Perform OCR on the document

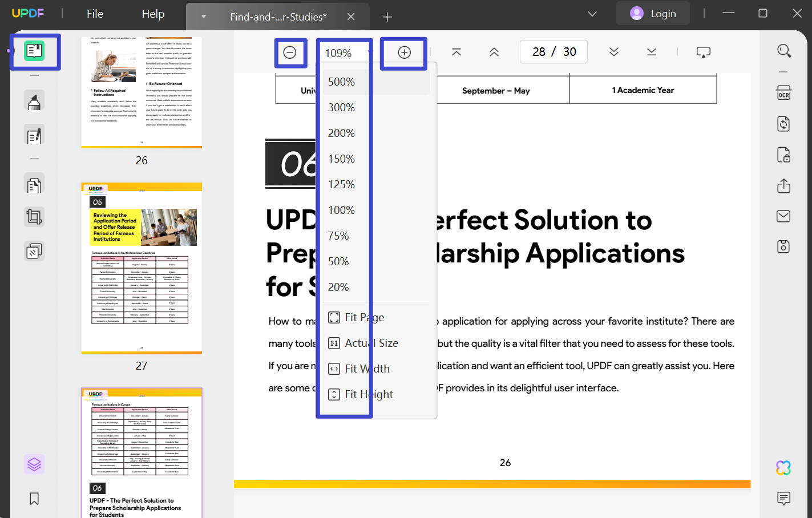783,92
